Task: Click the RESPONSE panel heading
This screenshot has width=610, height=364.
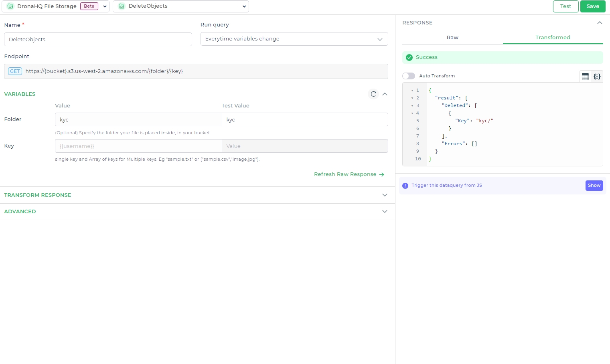Action: coord(417,23)
